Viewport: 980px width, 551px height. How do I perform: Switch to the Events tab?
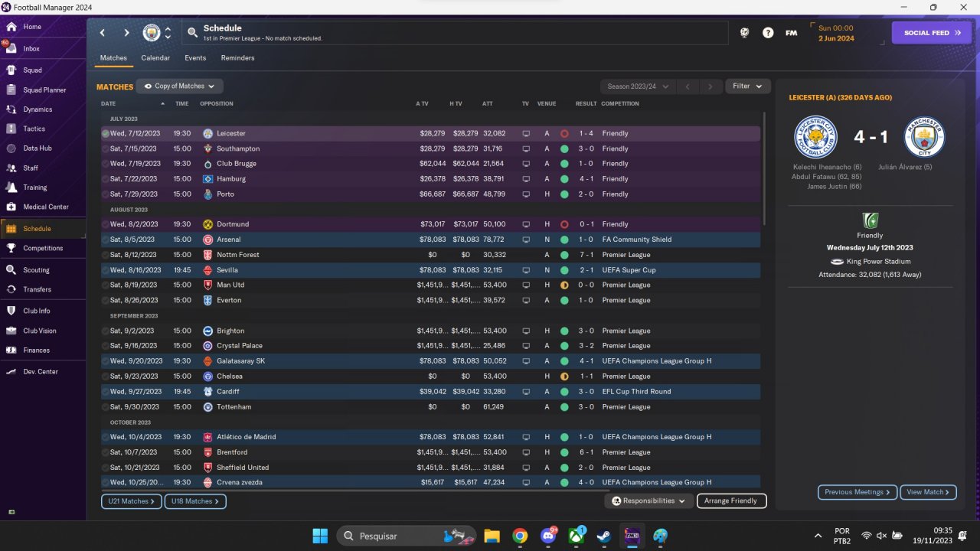click(x=195, y=58)
